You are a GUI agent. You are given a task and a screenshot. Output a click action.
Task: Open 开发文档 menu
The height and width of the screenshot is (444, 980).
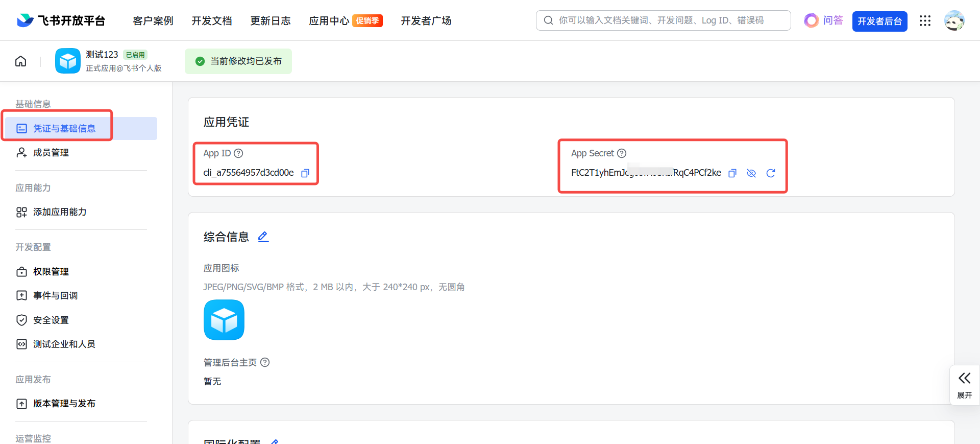click(x=212, y=20)
